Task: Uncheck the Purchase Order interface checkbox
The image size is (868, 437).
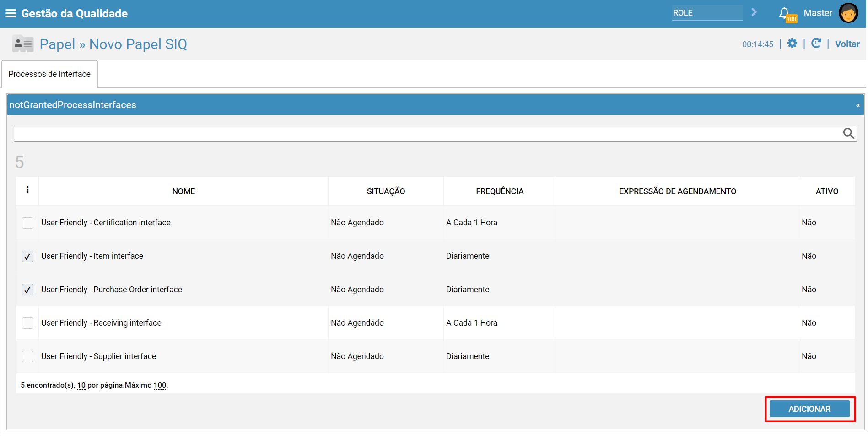Action: tap(27, 290)
